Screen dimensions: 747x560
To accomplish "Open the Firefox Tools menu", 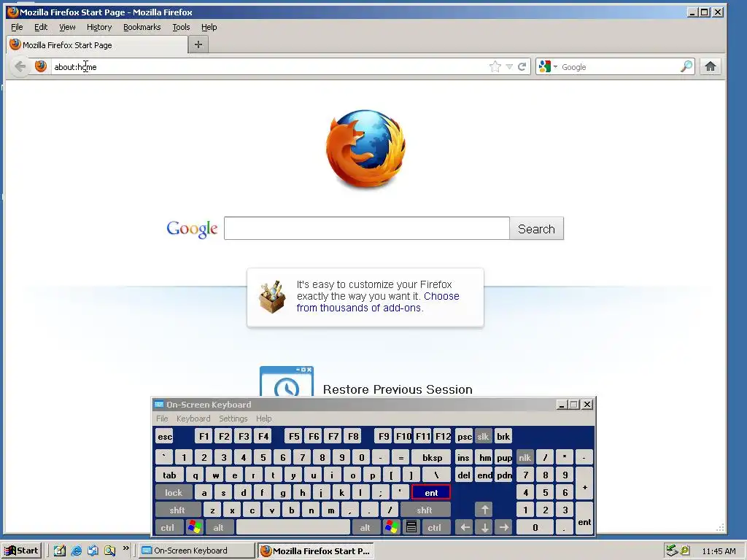I will [181, 27].
